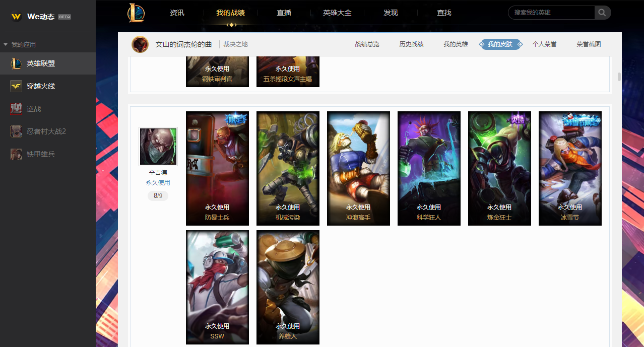Click the League of Legends logo icon

[136, 13]
